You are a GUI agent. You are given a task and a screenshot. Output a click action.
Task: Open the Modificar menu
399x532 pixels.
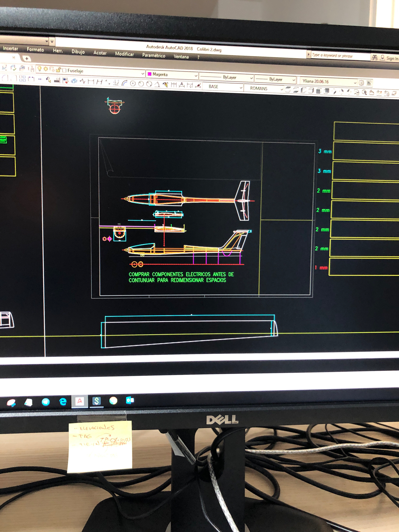pyautogui.click(x=124, y=54)
